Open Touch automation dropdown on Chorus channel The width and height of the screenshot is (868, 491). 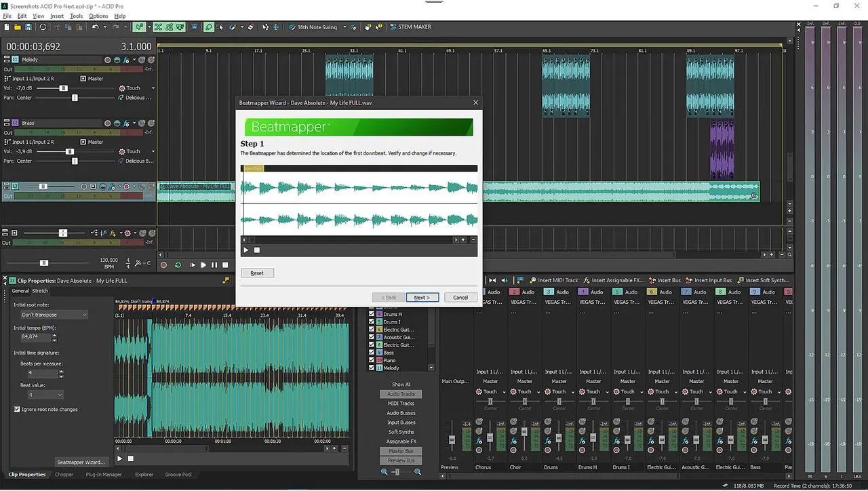(504, 391)
